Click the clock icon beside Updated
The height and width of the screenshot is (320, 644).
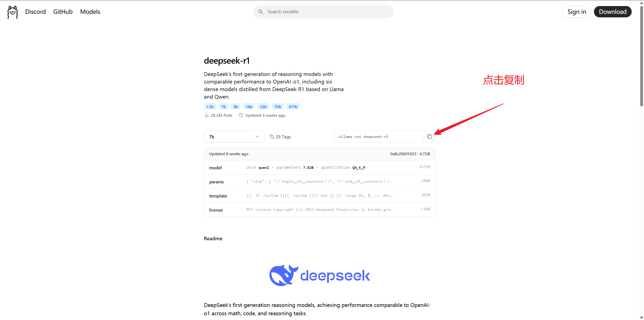[241, 115]
